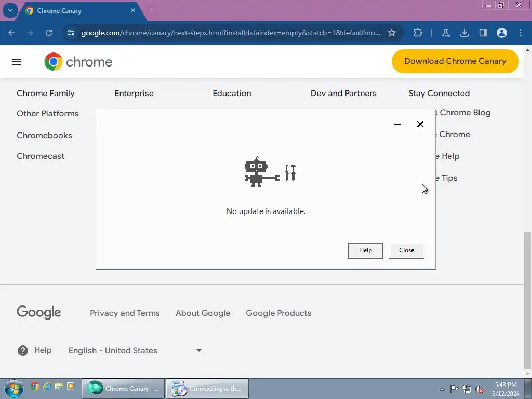Open the Chromebooks link
Image resolution: width=532 pixels, height=399 pixels.
click(x=45, y=136)
